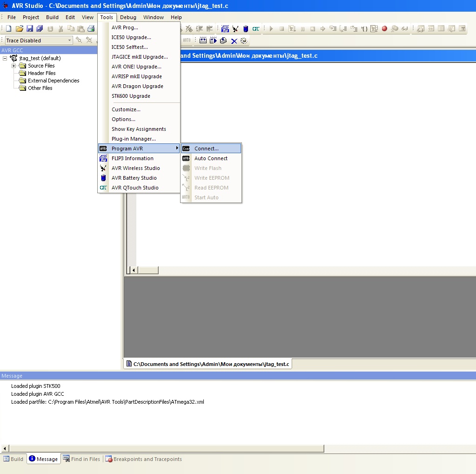Viewport: 476px width, 474px height.
Task: Click the Compile toolbar icon
Action: pyautogui.click(x=223, y=41)
